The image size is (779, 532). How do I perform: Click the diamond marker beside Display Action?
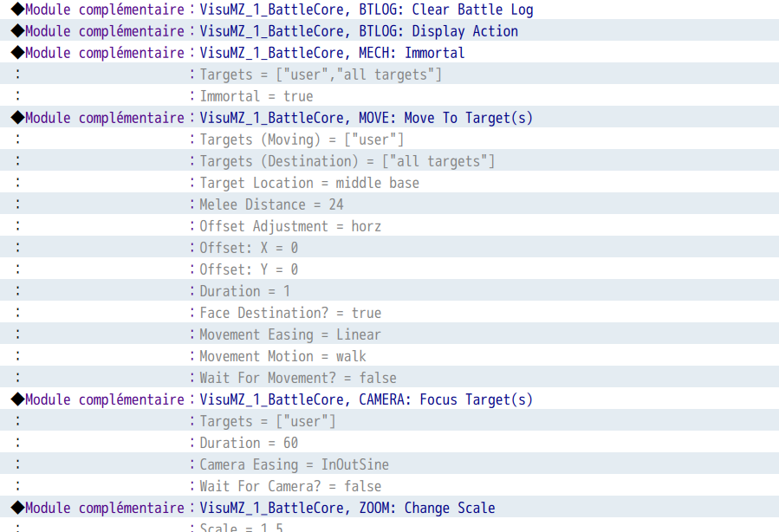pyautogui.click(x=17, y=31)
